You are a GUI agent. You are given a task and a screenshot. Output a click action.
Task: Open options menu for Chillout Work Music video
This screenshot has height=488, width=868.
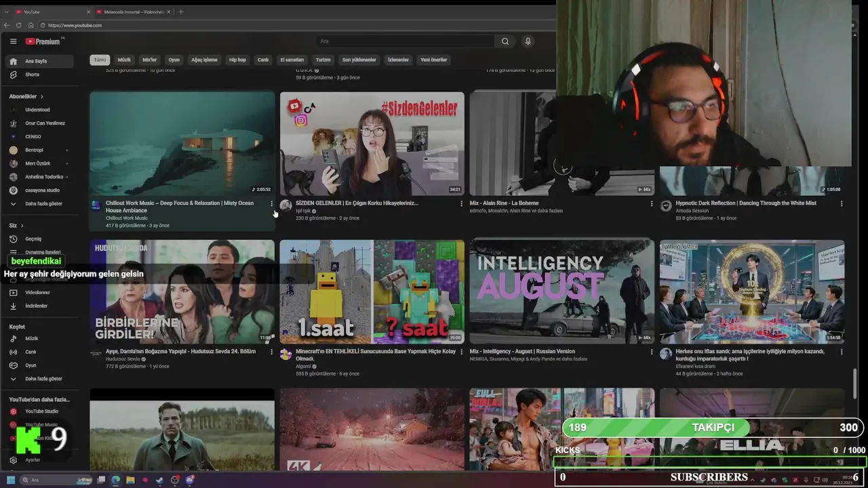point(272,203)
